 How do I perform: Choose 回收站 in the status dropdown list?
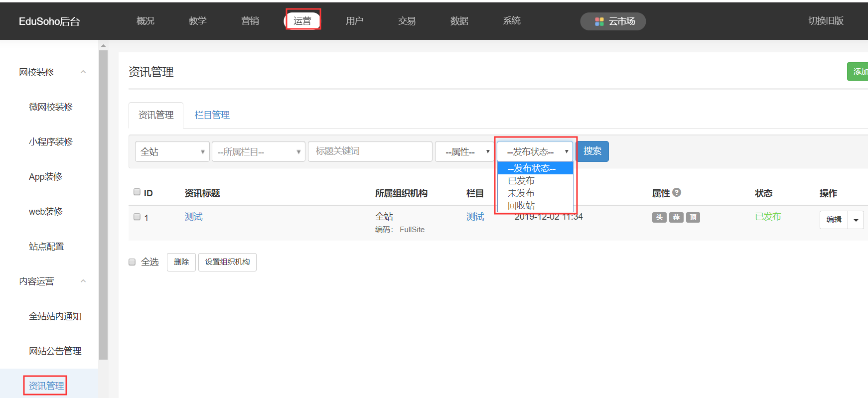point(521,205)
